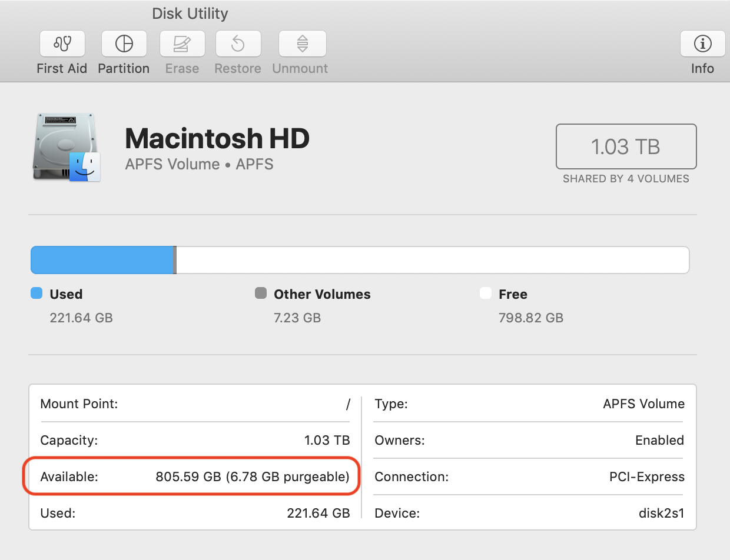Click the Used: row value 221.64 GB in table
Screen dimensions: 730x560
[318, 513]
